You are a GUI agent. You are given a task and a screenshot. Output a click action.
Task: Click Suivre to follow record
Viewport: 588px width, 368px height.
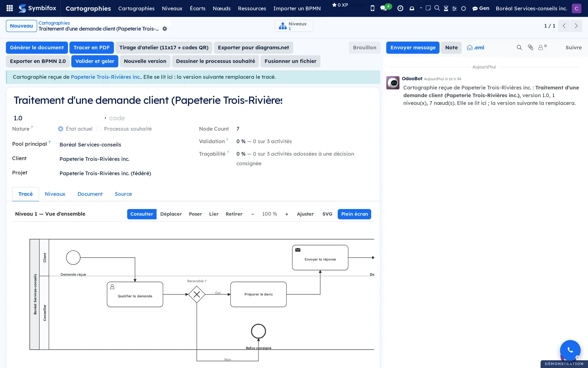[x=573, y=47]
